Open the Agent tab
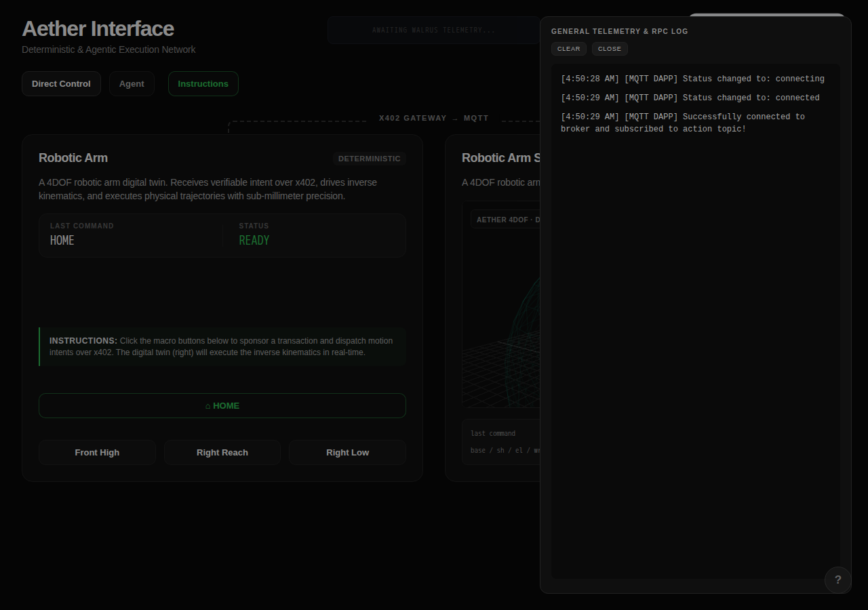Screen dimensions: 868x610 click(132, 84)
